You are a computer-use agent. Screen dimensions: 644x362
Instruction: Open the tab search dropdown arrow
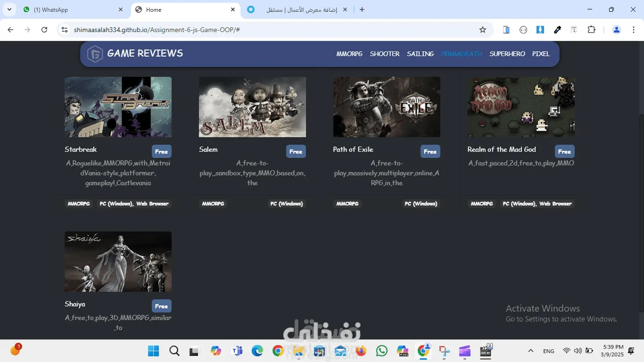click(9, 9)
